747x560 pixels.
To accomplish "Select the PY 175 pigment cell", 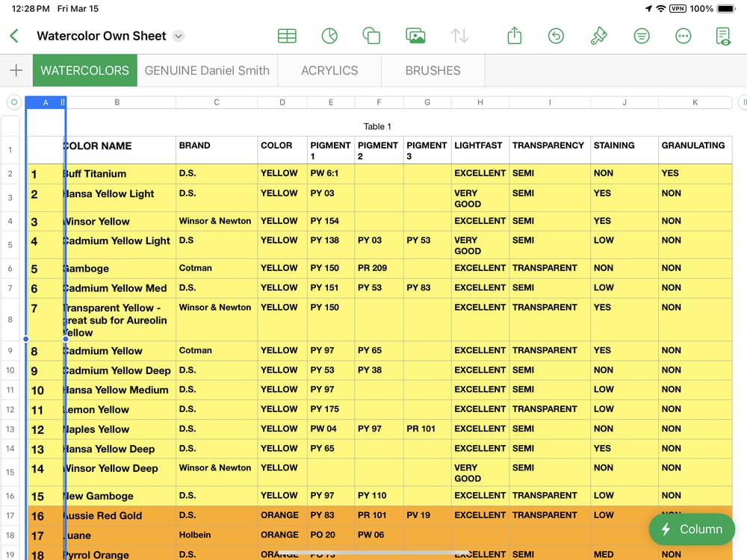I will tap(331, 409).
